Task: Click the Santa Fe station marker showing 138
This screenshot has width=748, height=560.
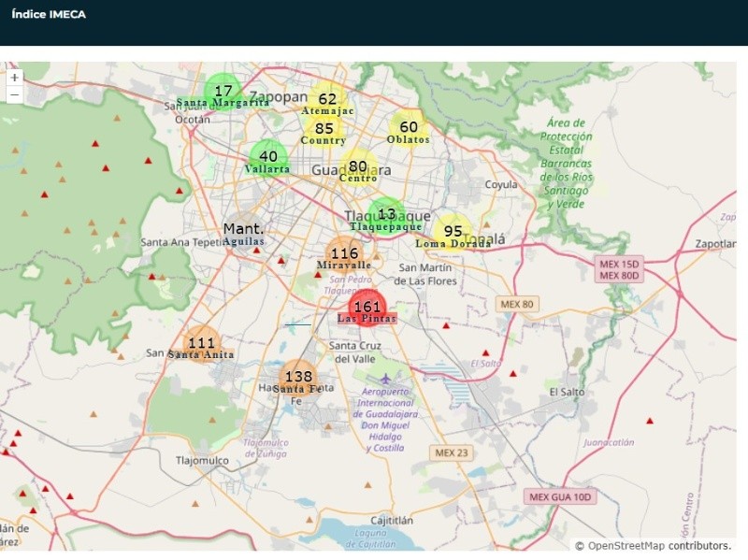Action: pos(297,379)
